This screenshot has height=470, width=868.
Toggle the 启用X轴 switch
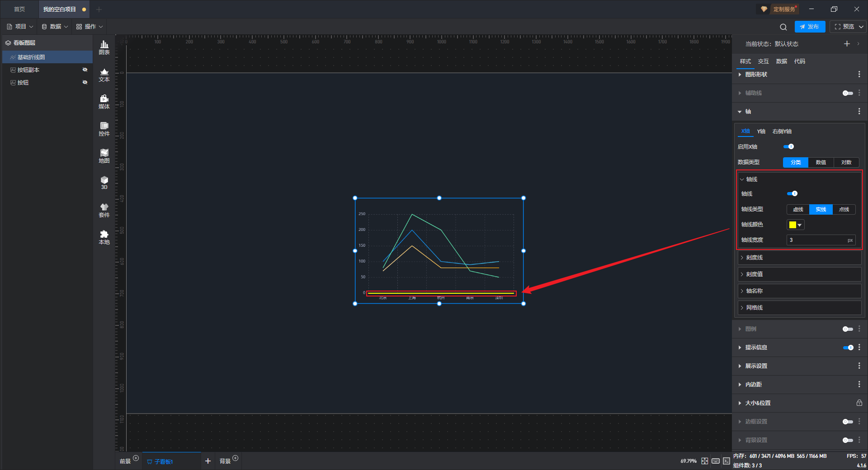click(788, 146)
